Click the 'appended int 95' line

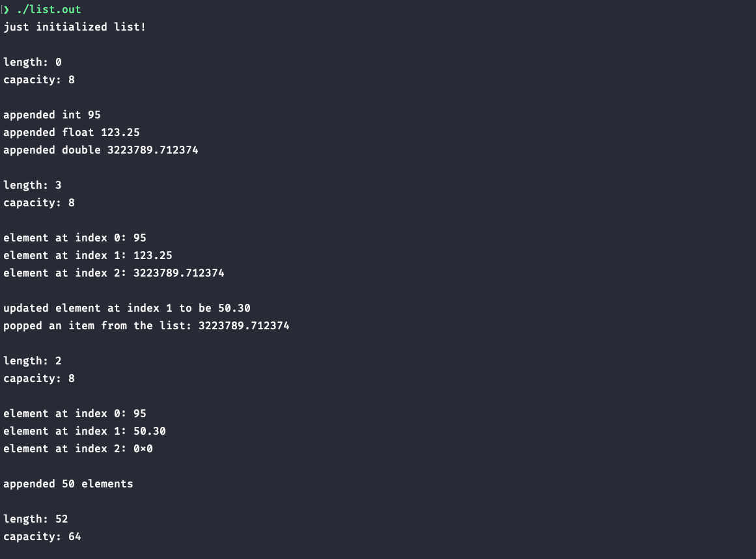click(x=52, y=115)
